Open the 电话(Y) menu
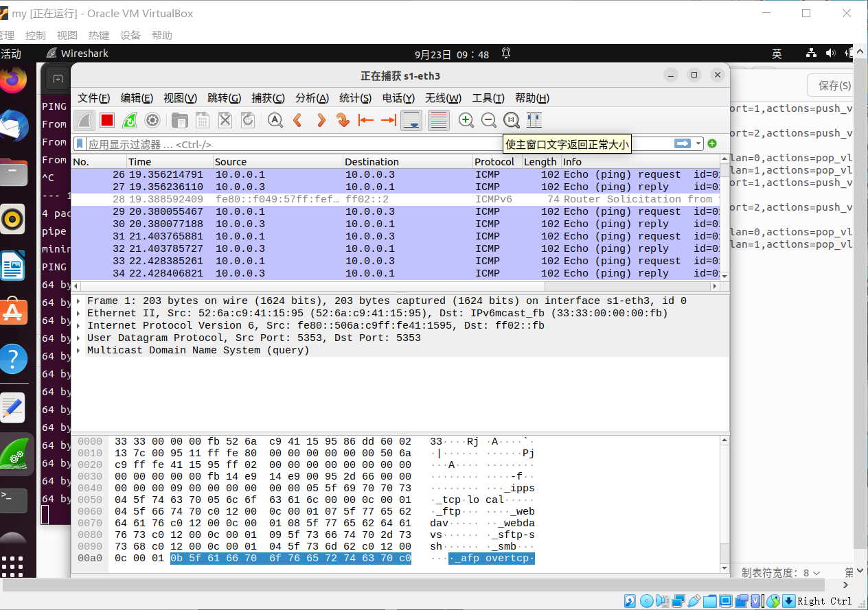The width and height of the screenshot is (868, 610). [398, 98]
